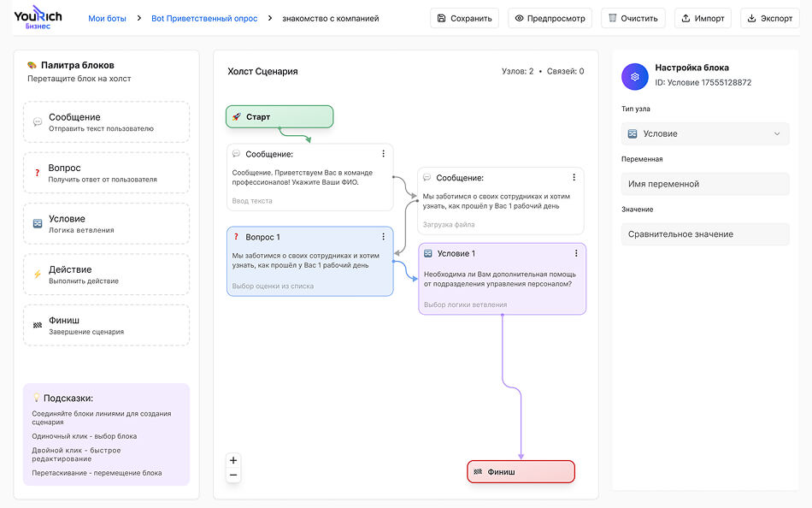Open kebab menu of right Сообщение block

click(x=574, y=178)
